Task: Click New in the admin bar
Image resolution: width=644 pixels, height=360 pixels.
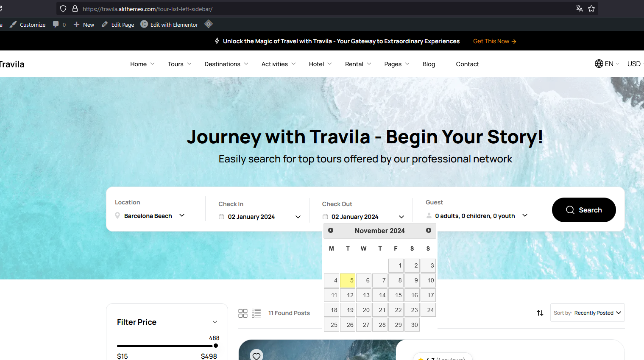Action: click(x=84, y=25)
